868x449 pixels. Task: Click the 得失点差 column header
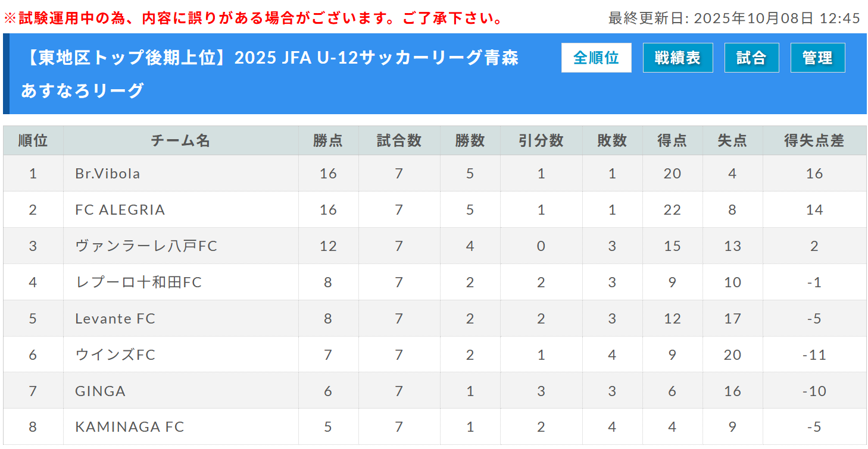pos(814,141)
